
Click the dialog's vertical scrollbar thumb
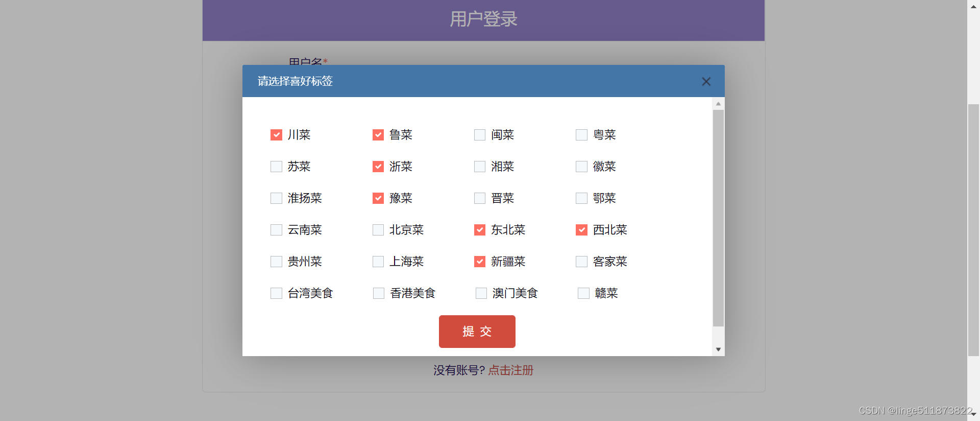[x=718, y=218]
